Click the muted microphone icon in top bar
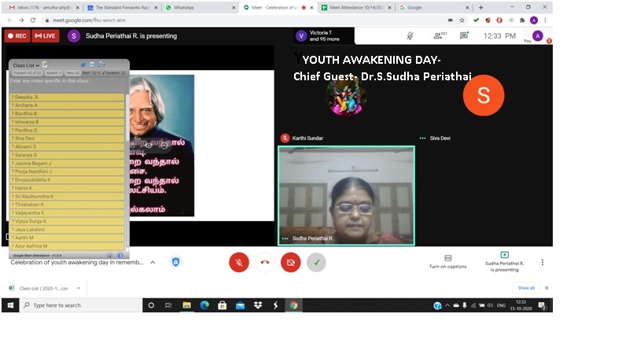The height and width of the screenshot is (362, 644). [410, 35]
